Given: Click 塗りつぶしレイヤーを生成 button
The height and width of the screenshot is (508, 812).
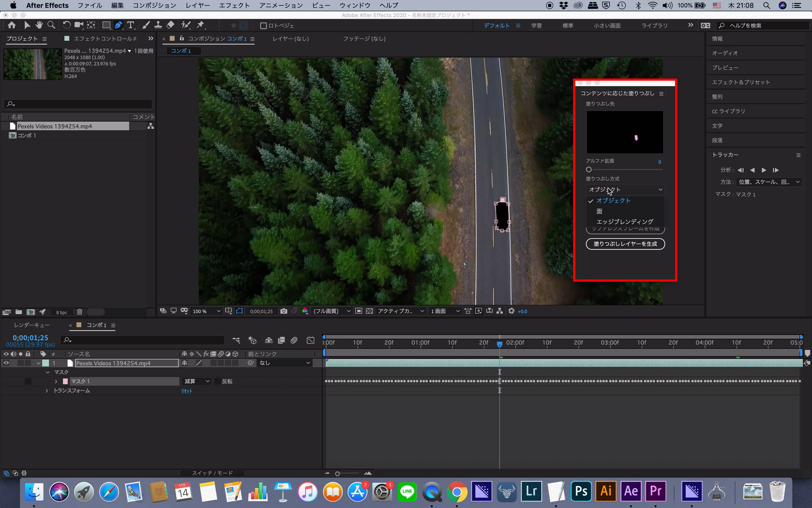Looking at the screenshot, I should pyautogui.click(x=625, y=243).
